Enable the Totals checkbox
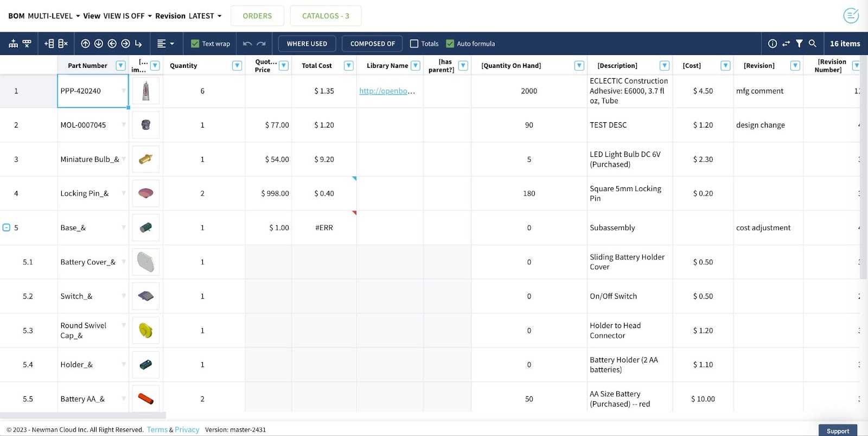This screenshot has height=436, width=868. 414,43
